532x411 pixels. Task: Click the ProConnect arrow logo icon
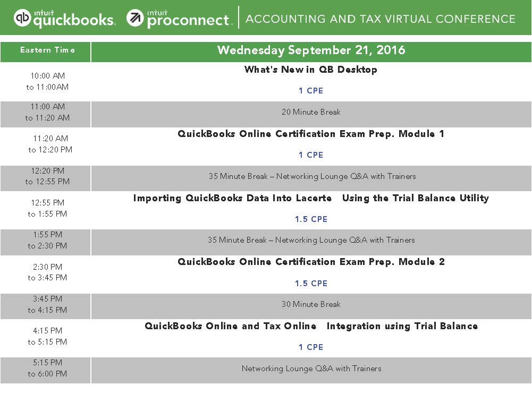135,18
